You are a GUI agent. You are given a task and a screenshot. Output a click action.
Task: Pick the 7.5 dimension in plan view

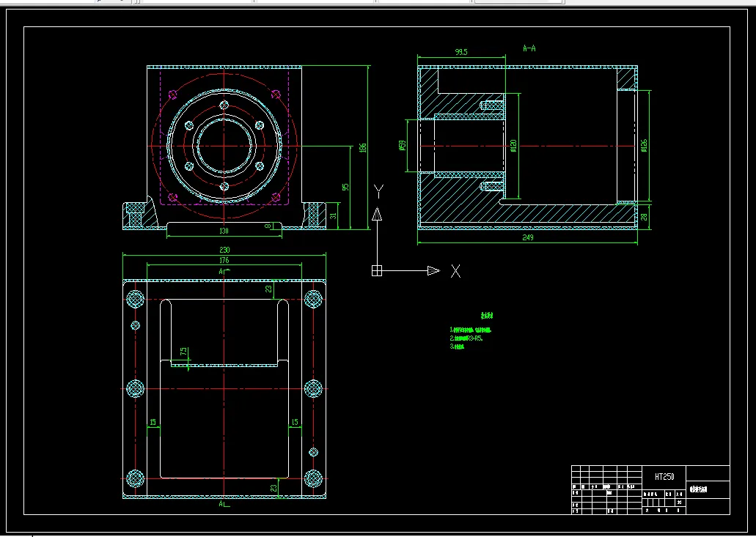click(183, 352)
